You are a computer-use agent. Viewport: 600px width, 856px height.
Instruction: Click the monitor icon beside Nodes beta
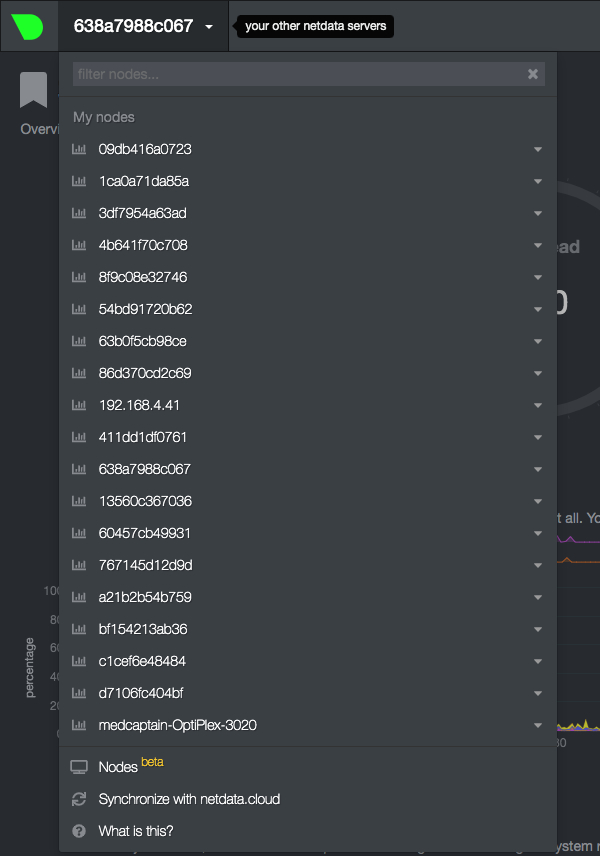(x=79, y=767)
